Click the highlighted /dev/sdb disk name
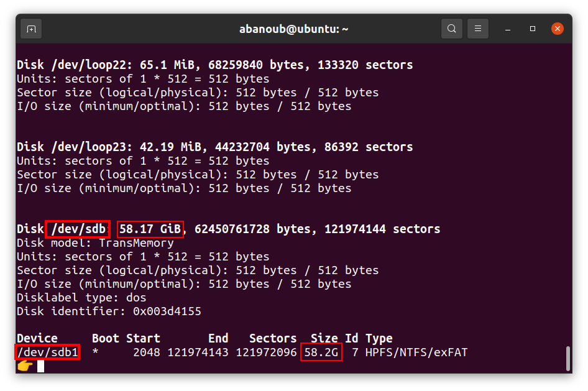Image resolution: width=588 pixels, height=391 pixels. pos(77,229)
